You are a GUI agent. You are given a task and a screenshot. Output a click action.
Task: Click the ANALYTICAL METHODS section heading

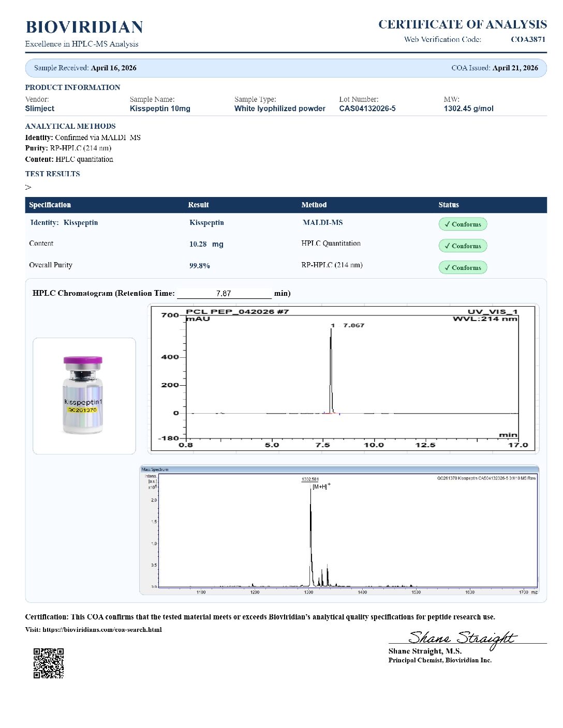click(x=70, y=126)
